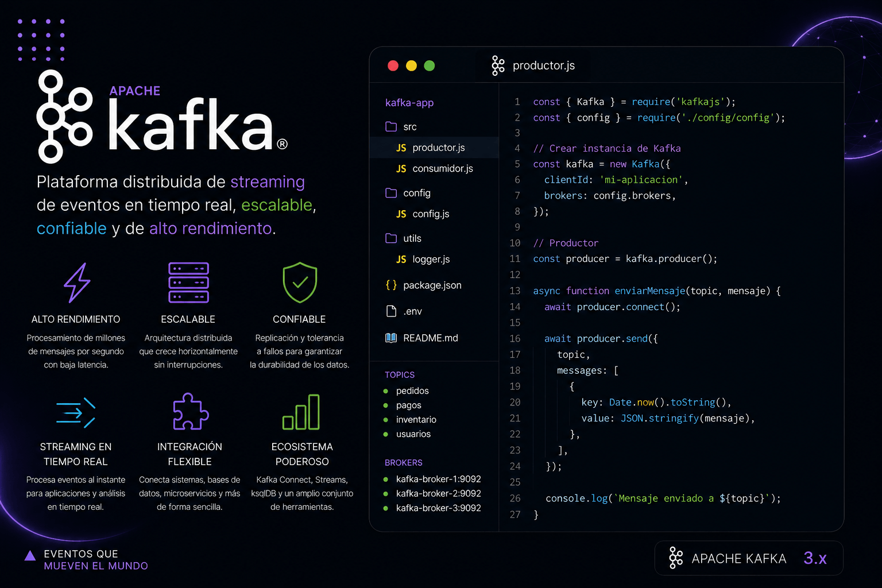This screenshot has width=882, height=588.
Task: Click the yellow minimize window dot
Action: point(411,65)
